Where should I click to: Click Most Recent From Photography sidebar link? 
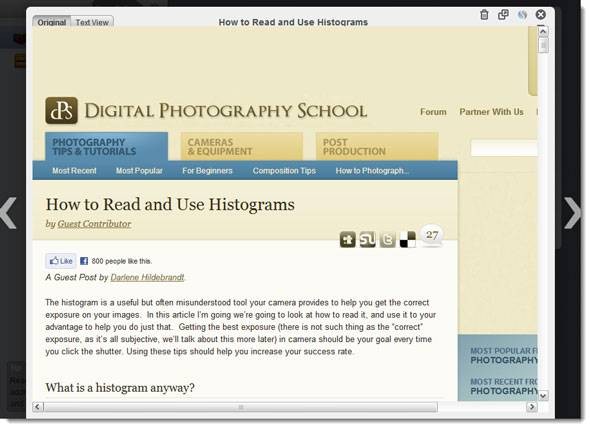tap(504, 386)
